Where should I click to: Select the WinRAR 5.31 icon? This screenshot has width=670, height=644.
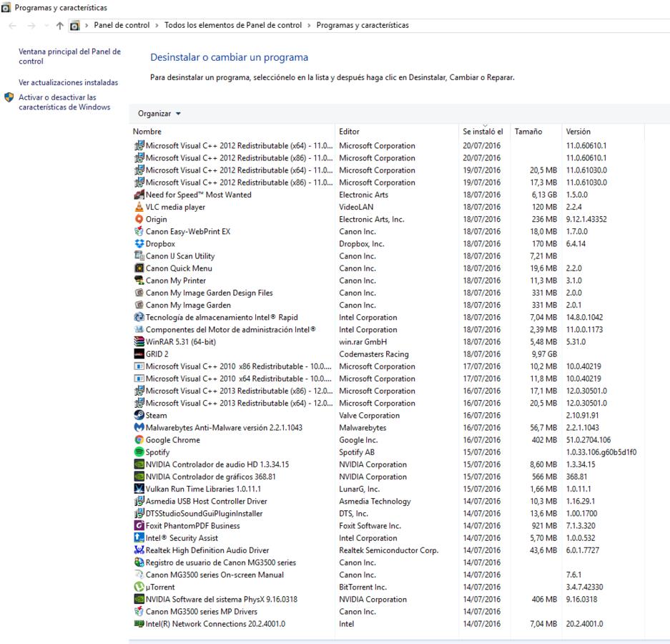[x=139, y=342]
